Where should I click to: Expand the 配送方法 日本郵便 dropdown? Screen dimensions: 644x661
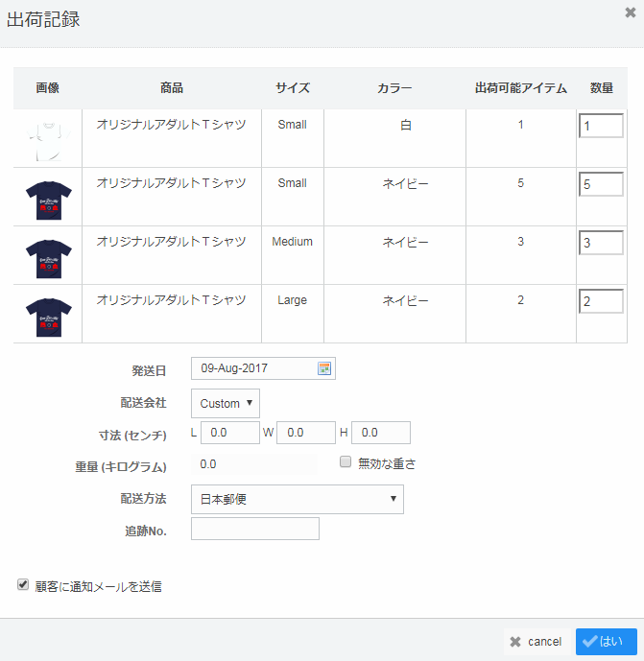point(298,499)
